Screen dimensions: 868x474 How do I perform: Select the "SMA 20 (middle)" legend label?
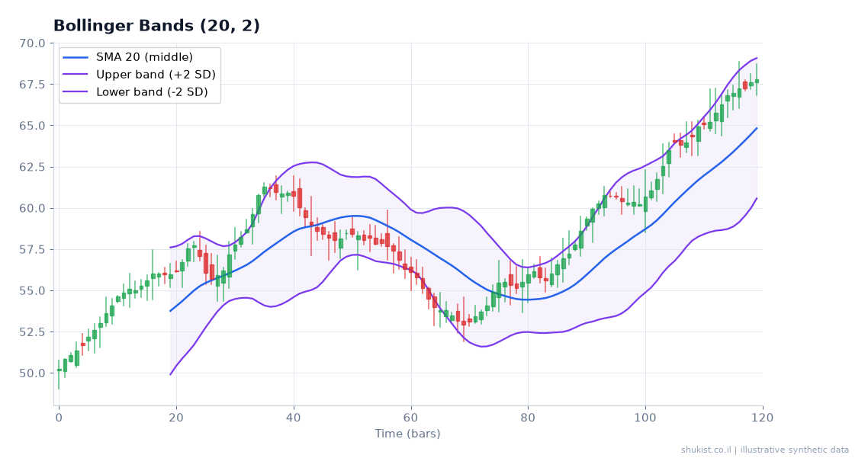coord(144,57)
